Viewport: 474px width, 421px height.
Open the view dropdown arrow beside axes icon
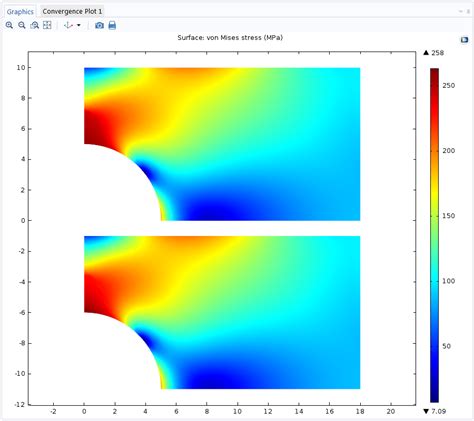[79, 25]
